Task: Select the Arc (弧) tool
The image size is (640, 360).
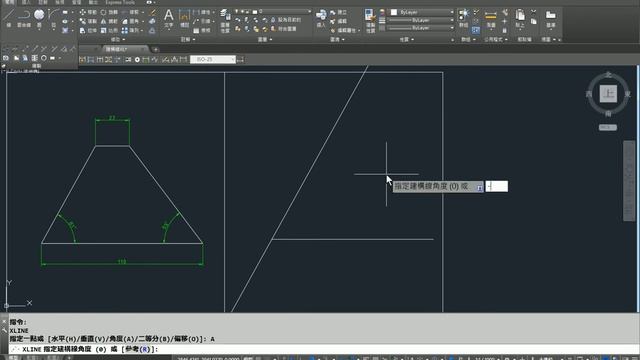Action: 53,18
